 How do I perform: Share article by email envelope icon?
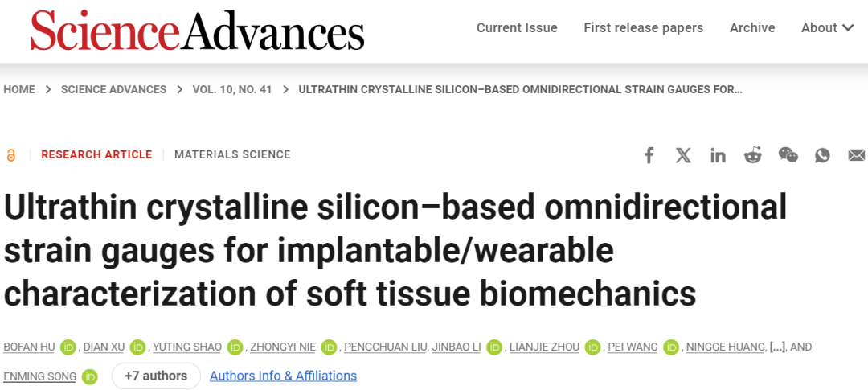pos(857,155)
